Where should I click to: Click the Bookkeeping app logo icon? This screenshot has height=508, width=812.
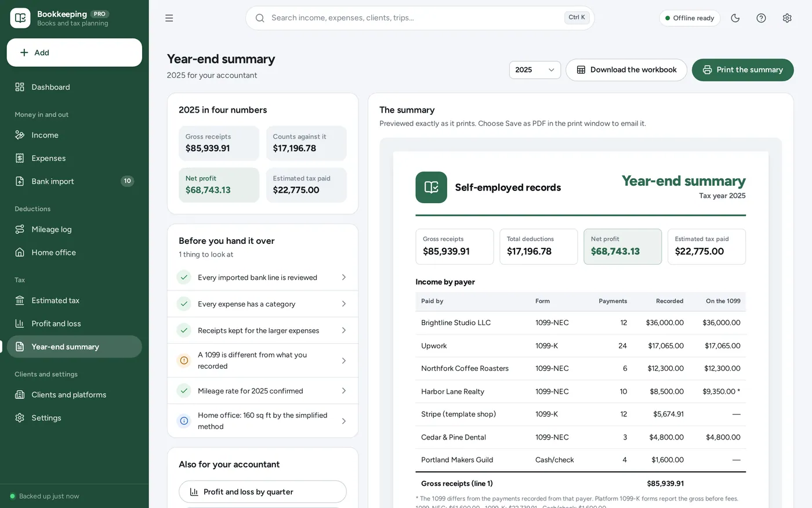(x=20, y=18)
